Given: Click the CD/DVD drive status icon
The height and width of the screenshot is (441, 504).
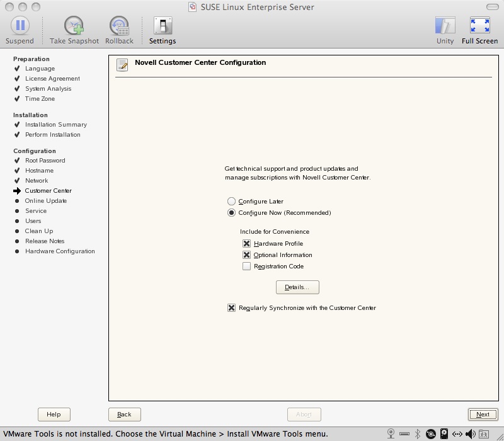Looking at the screenshot, I should pyautogui.click(x=431, y=434).
